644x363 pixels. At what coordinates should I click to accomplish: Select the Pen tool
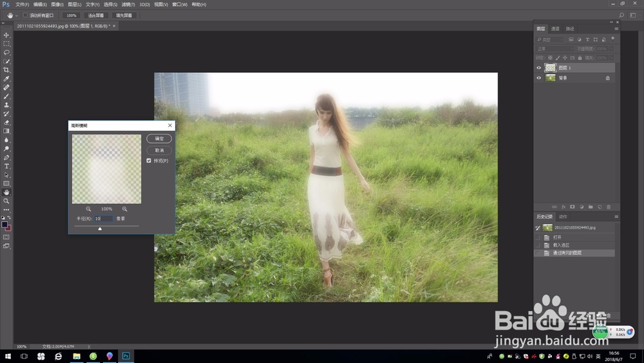click(x=6, y=157)
